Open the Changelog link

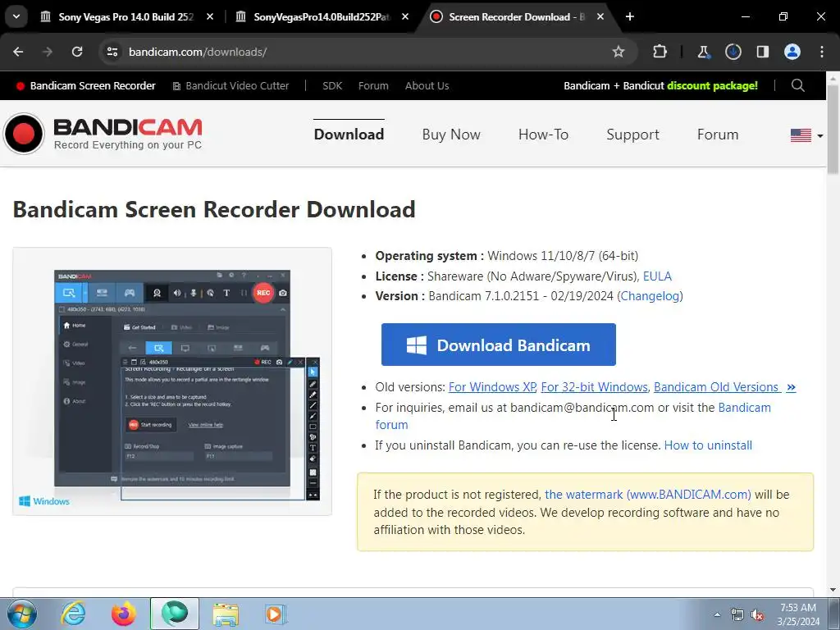coord(650,296)
